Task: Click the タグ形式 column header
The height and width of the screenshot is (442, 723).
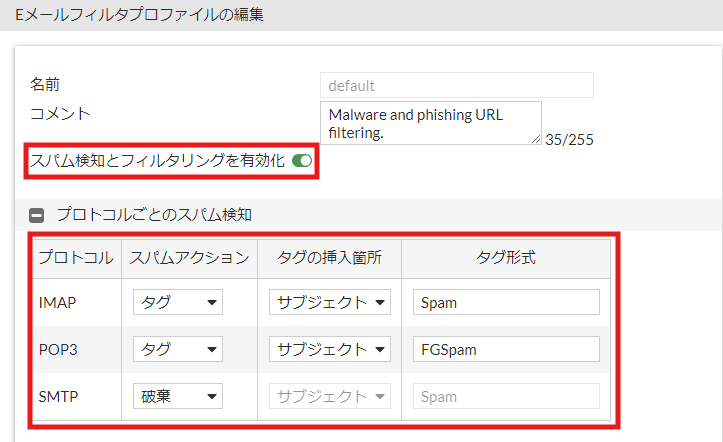Action: [x=506, y=258]
